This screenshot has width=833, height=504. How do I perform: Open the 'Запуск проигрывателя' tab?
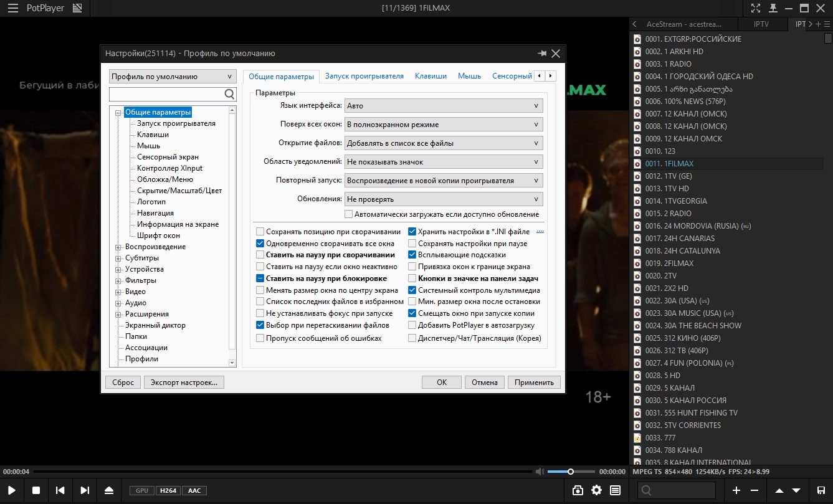coord(364,76)
